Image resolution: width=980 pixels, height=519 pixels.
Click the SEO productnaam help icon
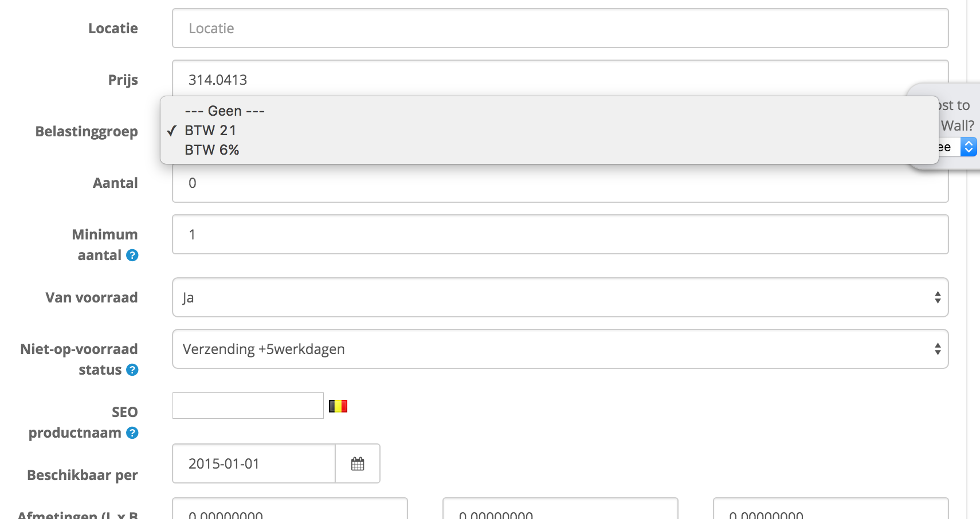132,433
